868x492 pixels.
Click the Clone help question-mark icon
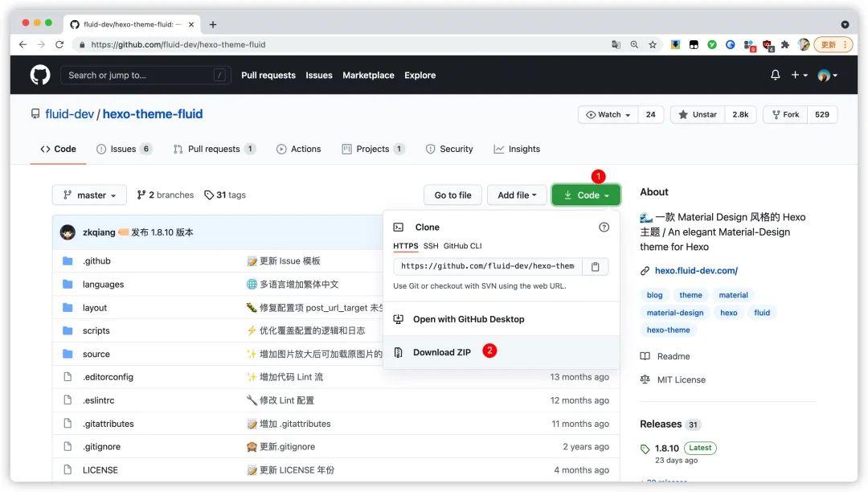(604, 227)
